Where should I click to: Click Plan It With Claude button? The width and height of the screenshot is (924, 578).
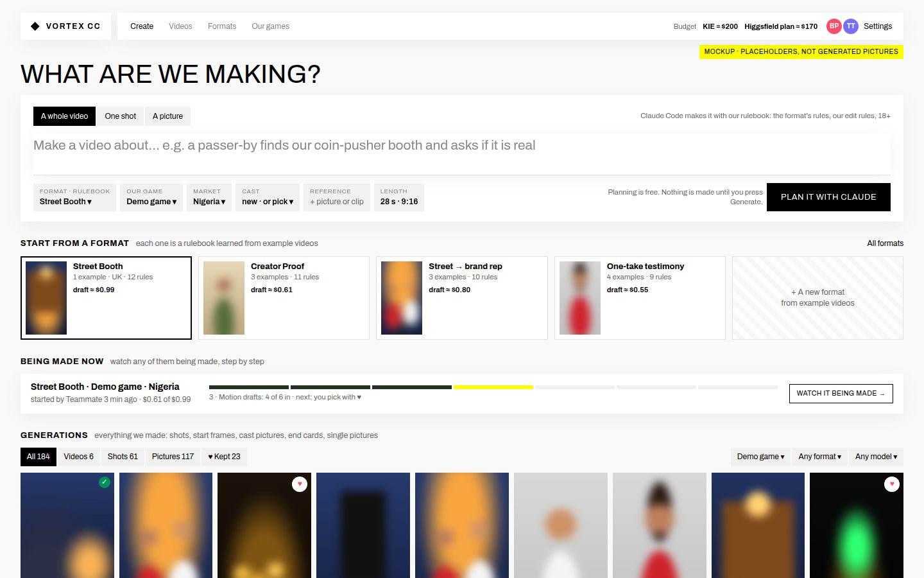pyautogui.click(x=828, y=197)
